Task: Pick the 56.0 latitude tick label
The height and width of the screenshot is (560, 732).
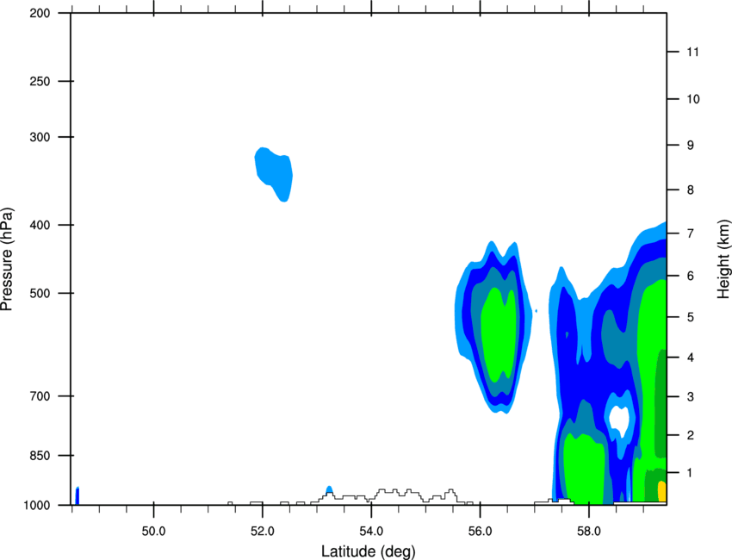Action: (x=480, y=532)
